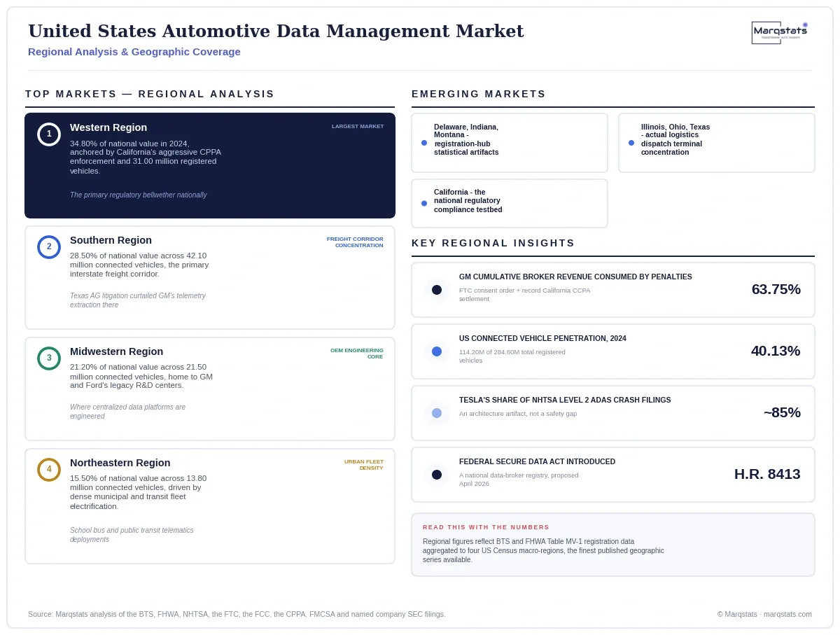Image resolution: width=840 pixels, height=635 pixels.
Task: Click the number 1 rank badge
Action: click(x=49, y=134)
